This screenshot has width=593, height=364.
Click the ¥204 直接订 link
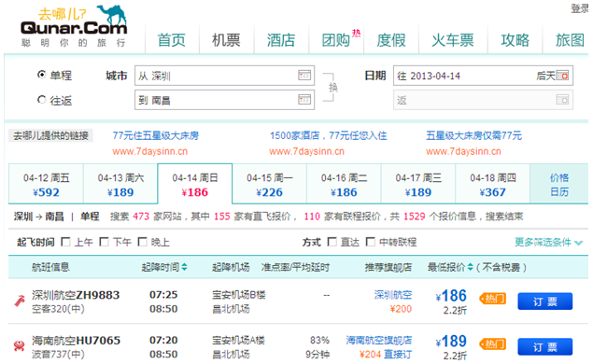386,354
